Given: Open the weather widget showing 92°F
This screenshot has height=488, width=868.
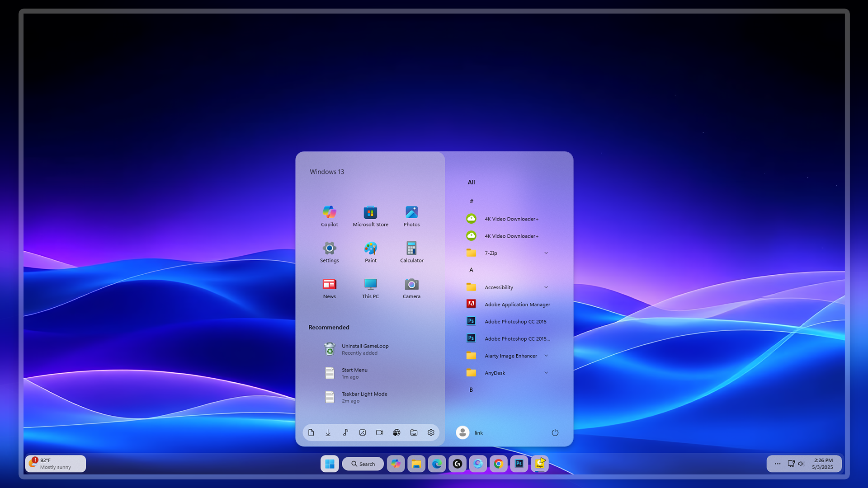Looking at the screenshot, I should click(x=56, y=464).
